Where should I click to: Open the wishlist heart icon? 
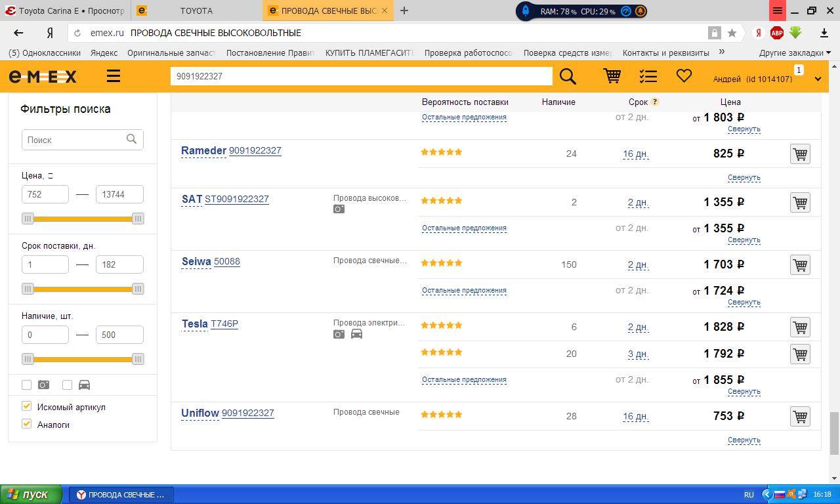(684, 76)
